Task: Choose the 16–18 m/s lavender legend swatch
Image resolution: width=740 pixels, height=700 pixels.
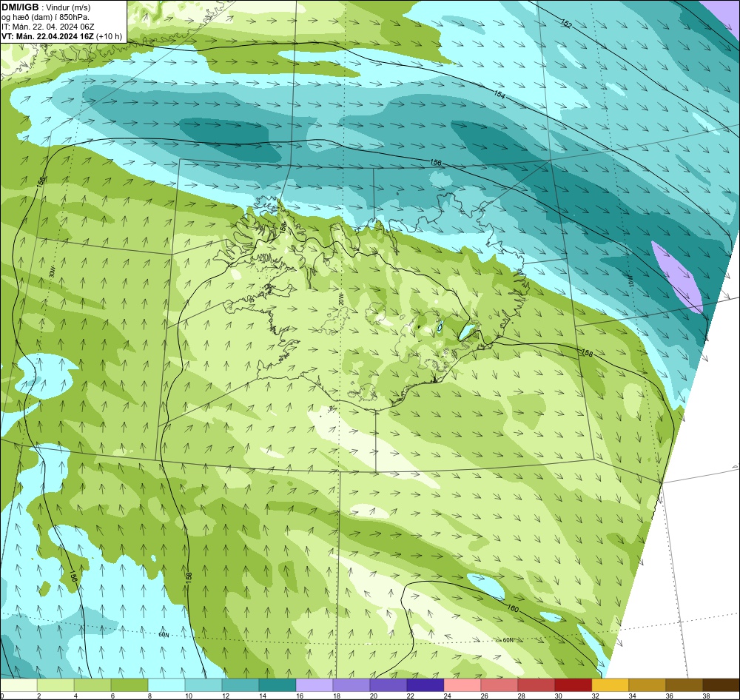Action: point(314,685)
